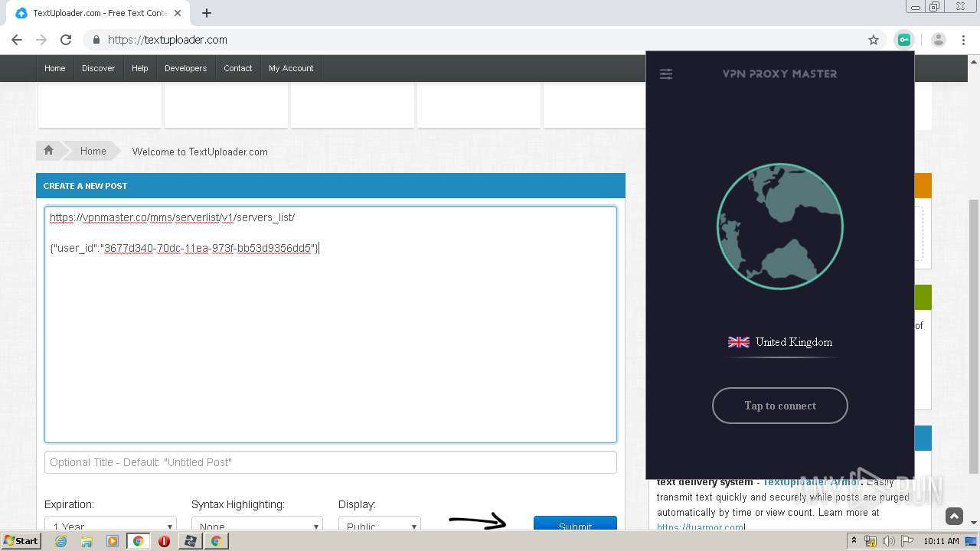The height and width of the screenshot is (551, 980).
Task: Open the VPN Proxy Master extension icon
Action: click(904, 40)
